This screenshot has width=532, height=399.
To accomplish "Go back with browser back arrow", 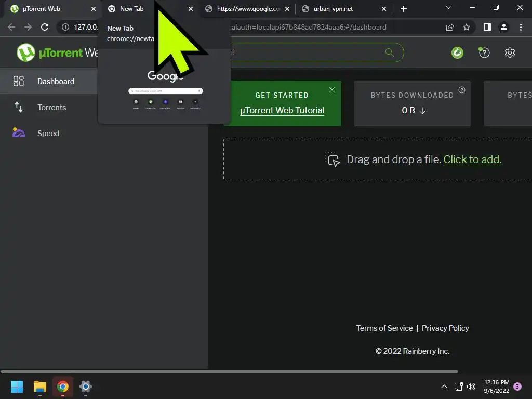I will 11,27.
